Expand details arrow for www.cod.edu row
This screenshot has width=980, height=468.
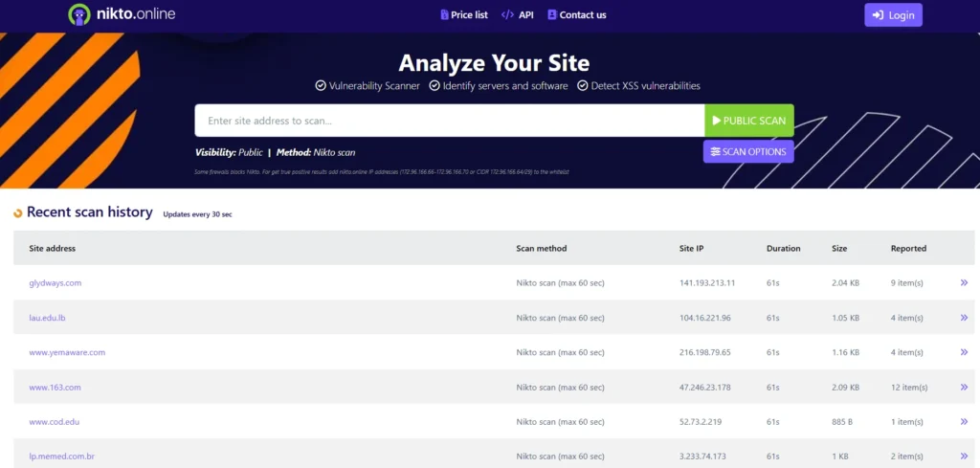964,422
